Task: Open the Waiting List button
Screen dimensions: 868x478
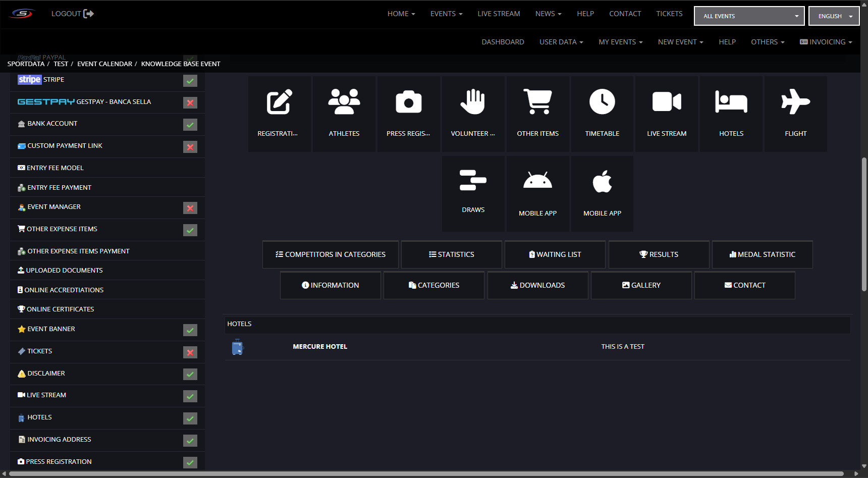Action: [555, 254]
